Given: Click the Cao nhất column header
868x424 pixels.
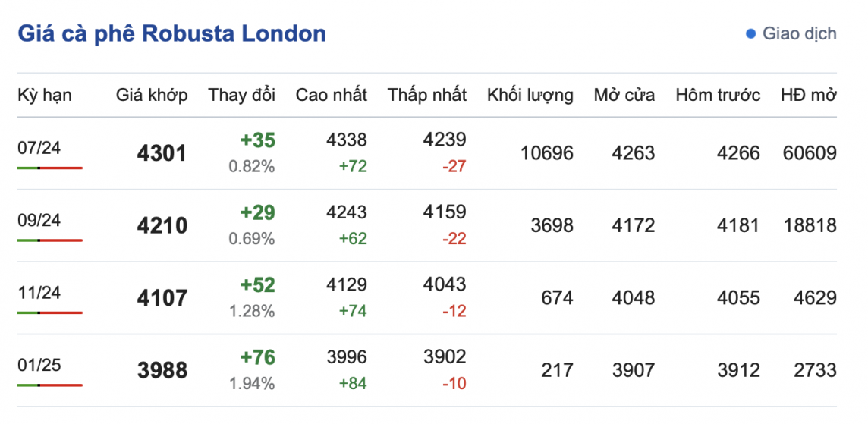Looking at the screenshot, I should 332,95.
